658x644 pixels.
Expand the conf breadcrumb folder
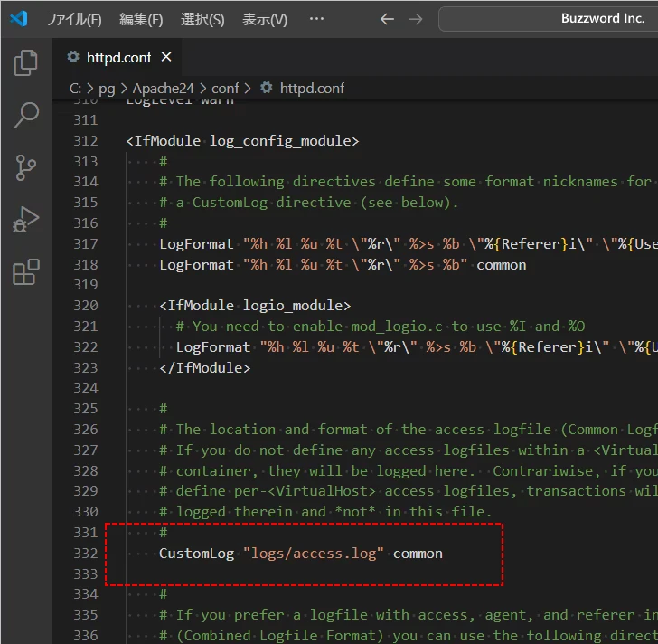(x=225, y=88)
